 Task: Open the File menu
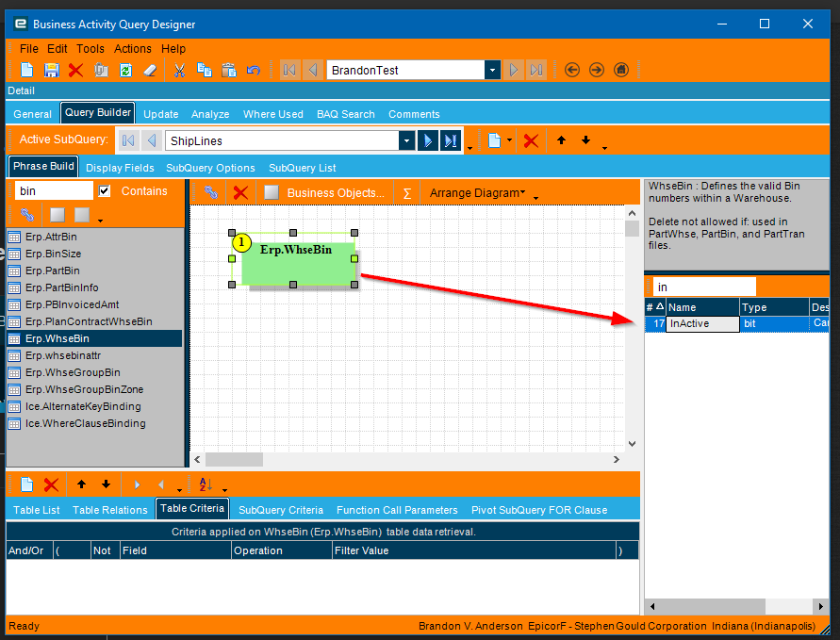point(29,49)
